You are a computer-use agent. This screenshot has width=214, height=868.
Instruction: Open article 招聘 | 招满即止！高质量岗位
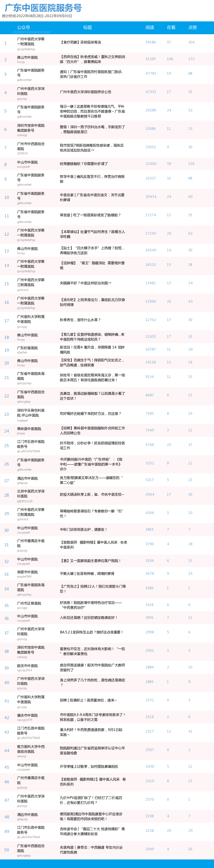pyautogui.click(x=88, y=700)
